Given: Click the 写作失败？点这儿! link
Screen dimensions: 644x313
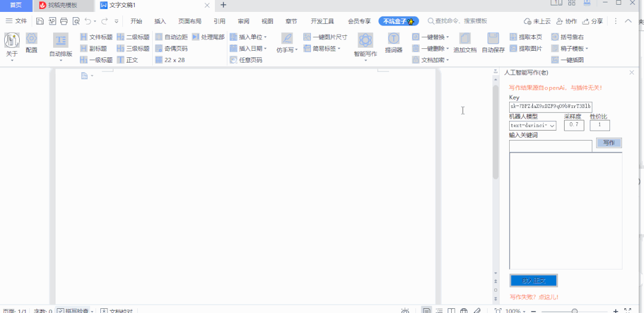Looking at the screenshot, I should (x=534, y=297).
